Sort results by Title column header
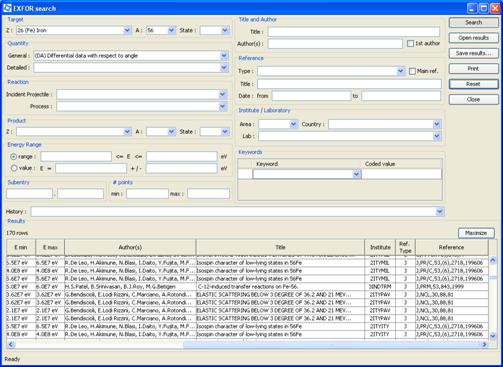 pyautogui.click(x=280, y=247)
